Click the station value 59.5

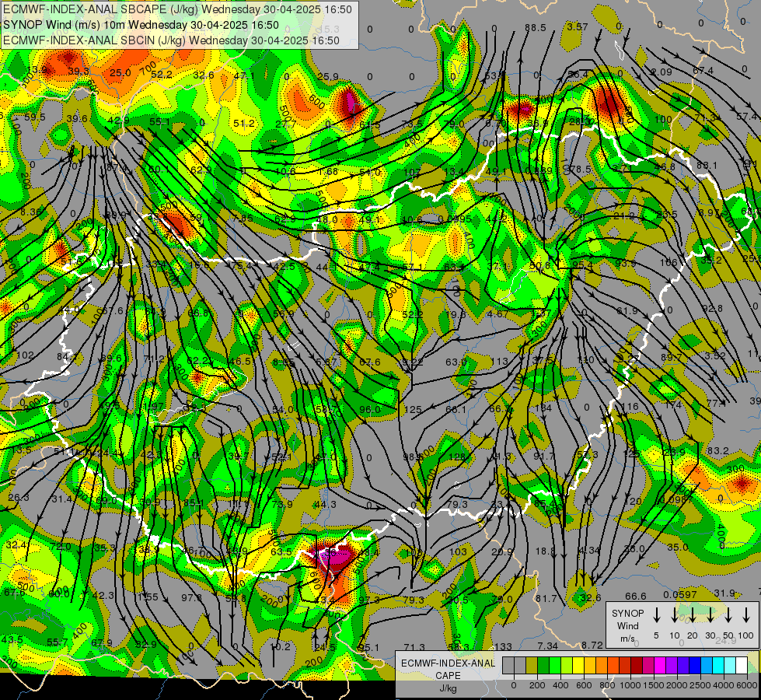click(34, 117)
